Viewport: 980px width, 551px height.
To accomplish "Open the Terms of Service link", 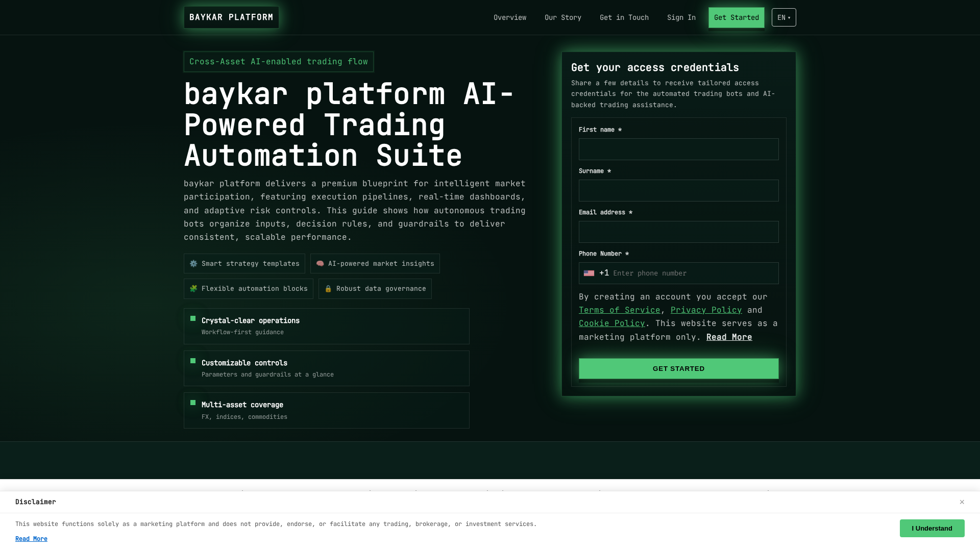I will 619,310.
